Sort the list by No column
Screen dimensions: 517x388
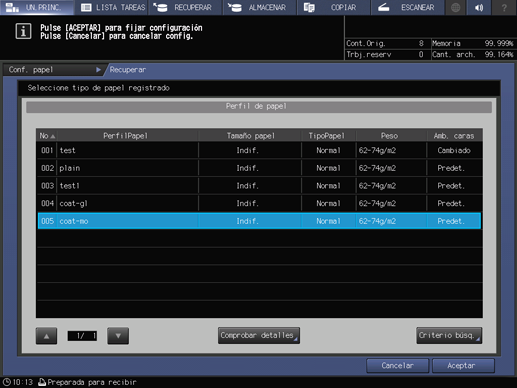point(47,136)
